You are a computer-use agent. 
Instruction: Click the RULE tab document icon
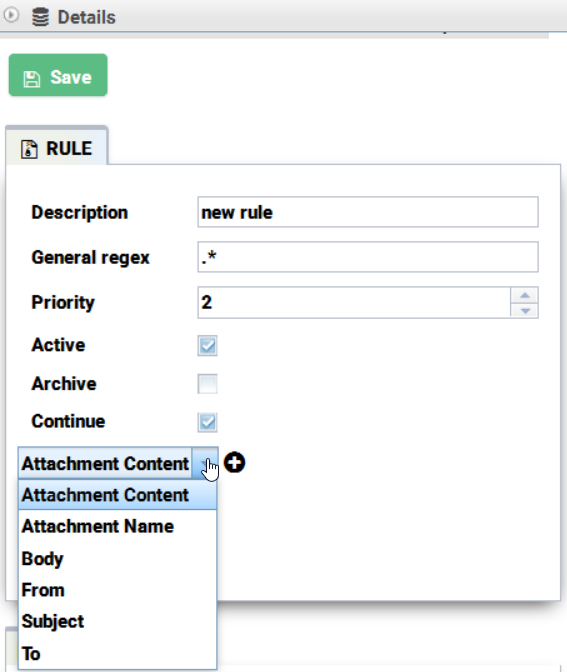pos(29,150)
